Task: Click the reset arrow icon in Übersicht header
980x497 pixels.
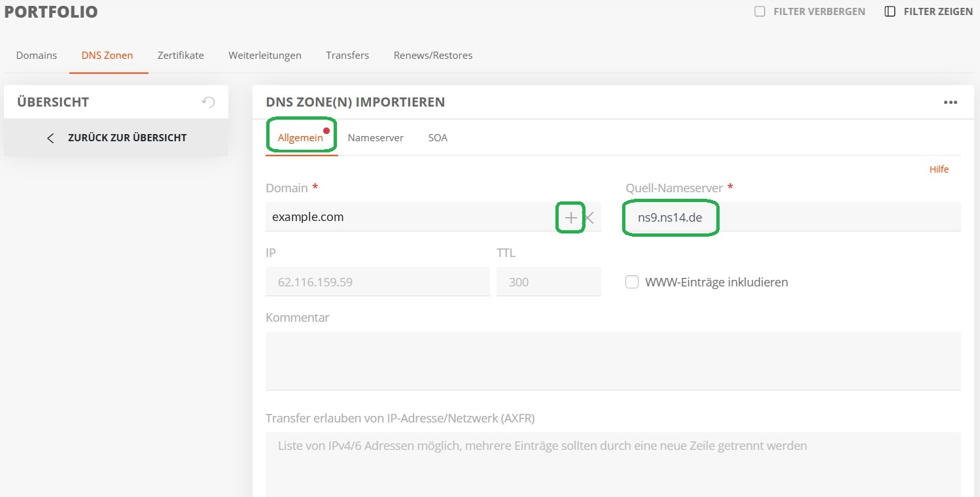Action: [208, 102]
